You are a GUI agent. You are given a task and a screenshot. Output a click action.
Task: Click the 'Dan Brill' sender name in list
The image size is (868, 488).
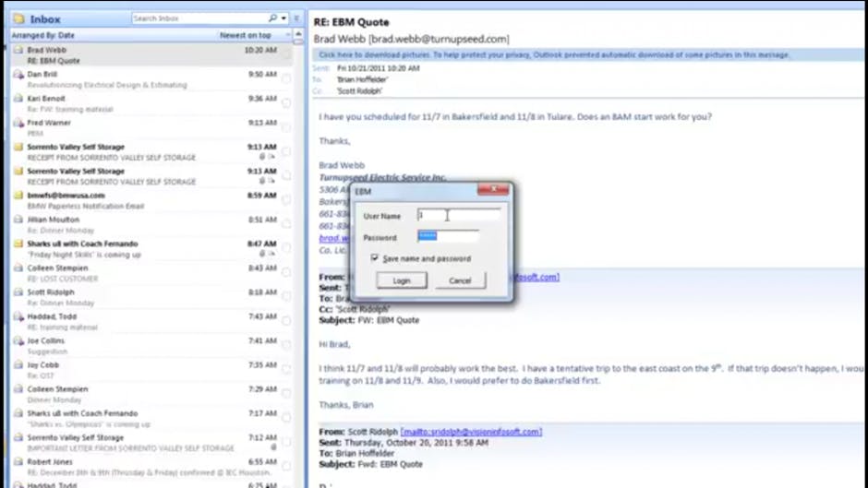coord(42,74)
